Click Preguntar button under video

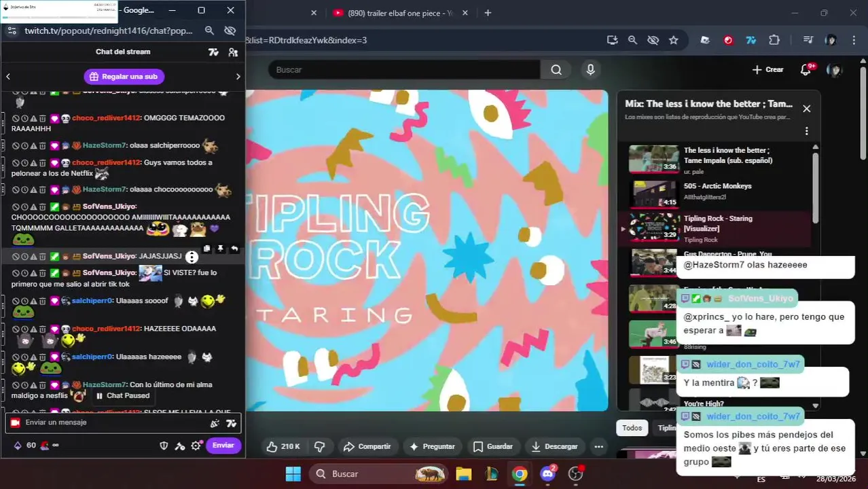click(x=432, y=447)
